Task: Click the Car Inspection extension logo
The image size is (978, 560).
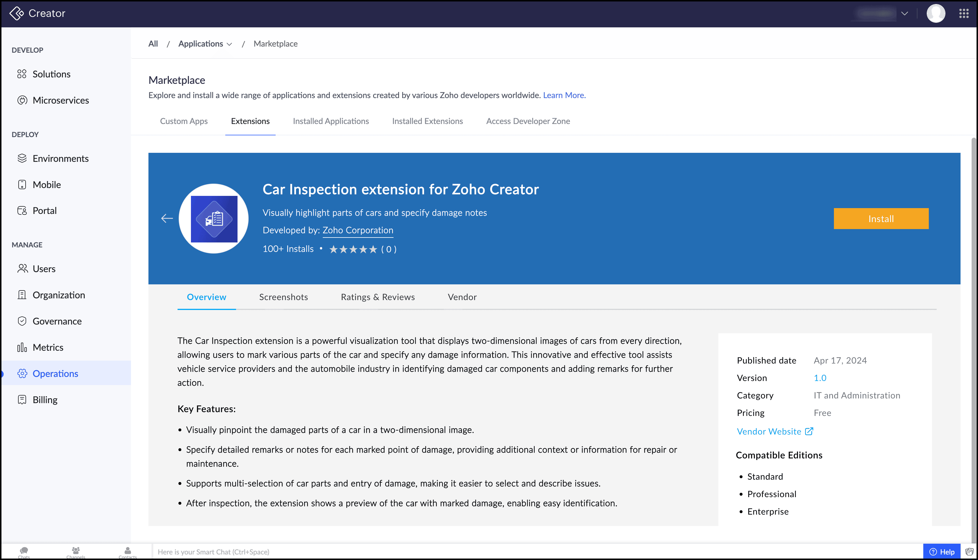Action: [214, 219]
